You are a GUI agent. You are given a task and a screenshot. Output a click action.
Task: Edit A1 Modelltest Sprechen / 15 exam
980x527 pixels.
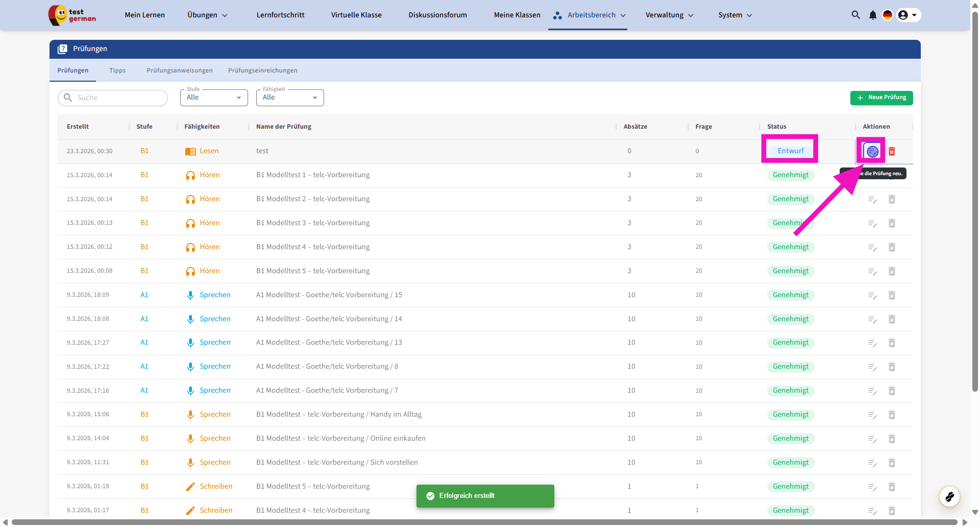click(x=872, y=296)
